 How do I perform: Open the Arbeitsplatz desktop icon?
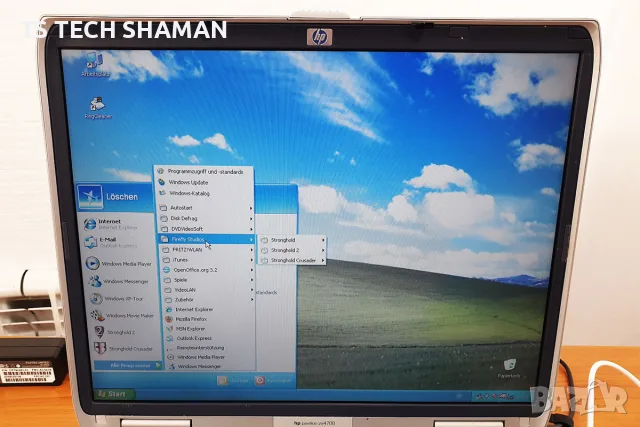point(95,65)
